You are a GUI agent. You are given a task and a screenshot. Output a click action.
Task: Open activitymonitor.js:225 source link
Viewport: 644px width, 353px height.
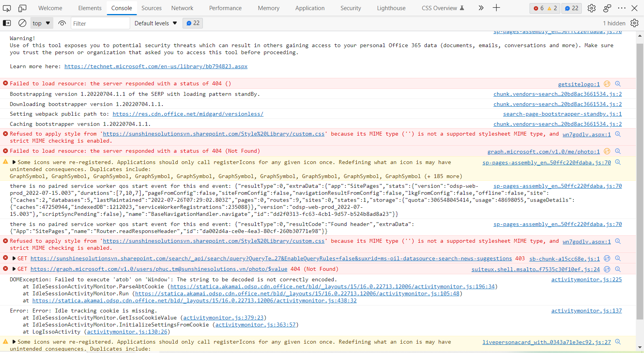(586, 279)
